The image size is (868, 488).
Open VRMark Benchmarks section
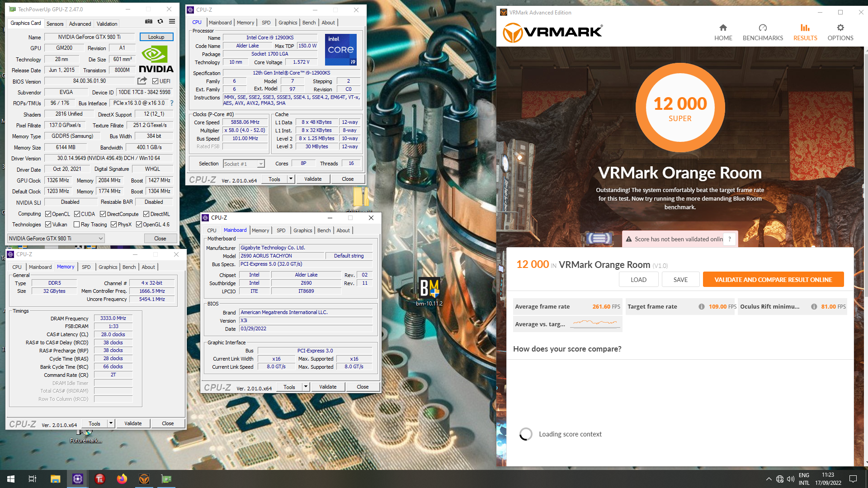click(763, 33)
